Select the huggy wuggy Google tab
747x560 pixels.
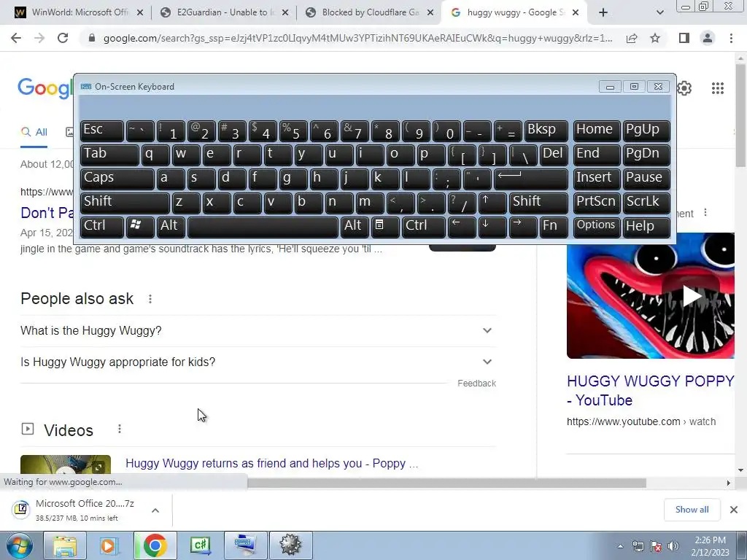(514, 12)
